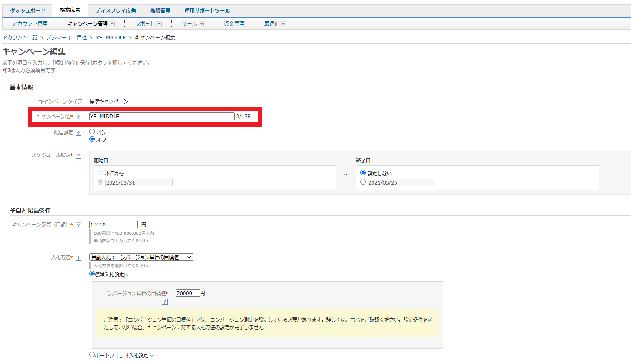Screen dimensions: 631x364
Task: Open the ディスプレイ広告 tab
Action: tap(115, 11)
